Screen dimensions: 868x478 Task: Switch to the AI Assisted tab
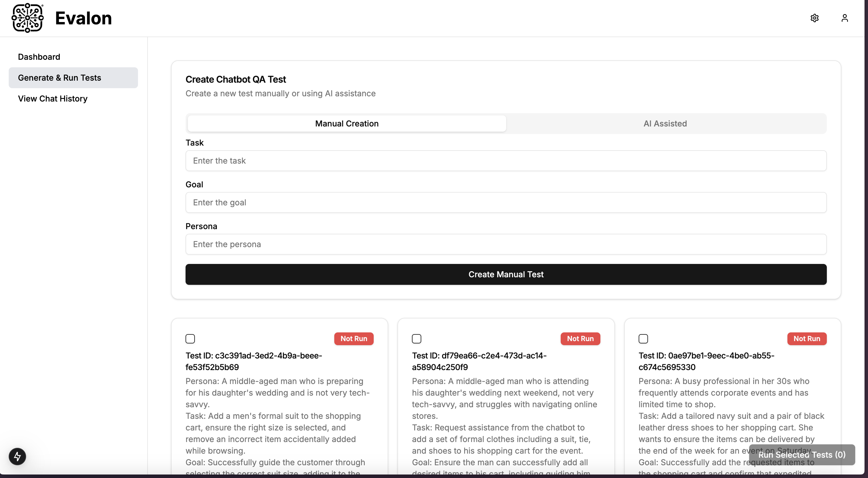coord(665,123)
